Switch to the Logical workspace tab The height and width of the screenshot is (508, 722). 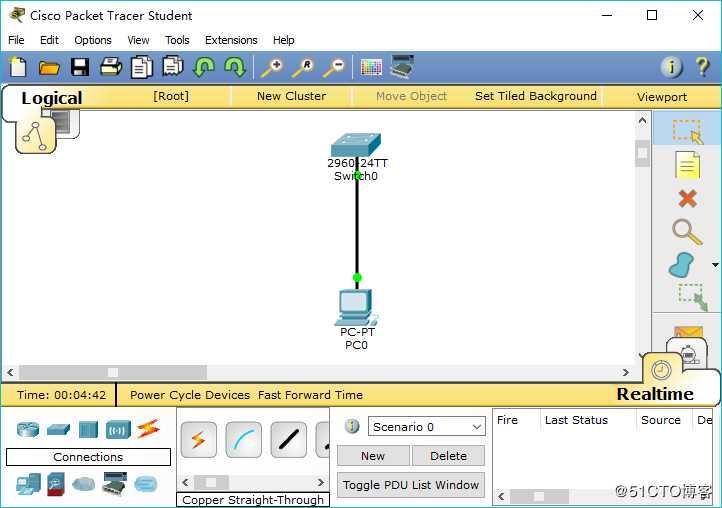52,98
